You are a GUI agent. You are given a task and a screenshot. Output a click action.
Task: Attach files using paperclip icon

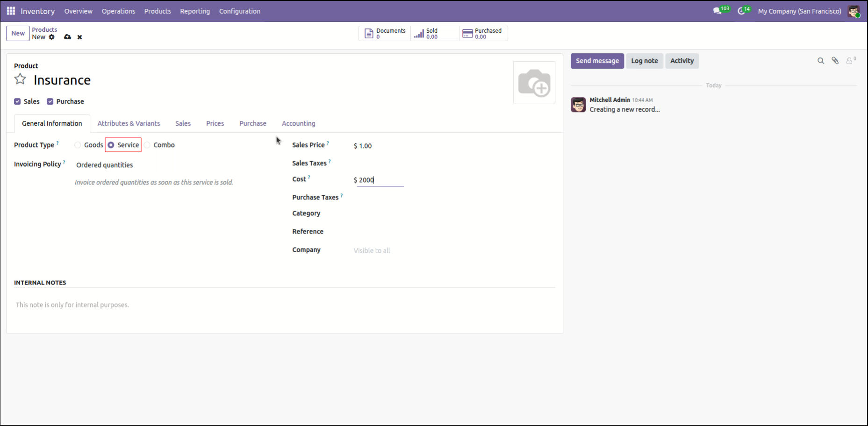[835, 61]
